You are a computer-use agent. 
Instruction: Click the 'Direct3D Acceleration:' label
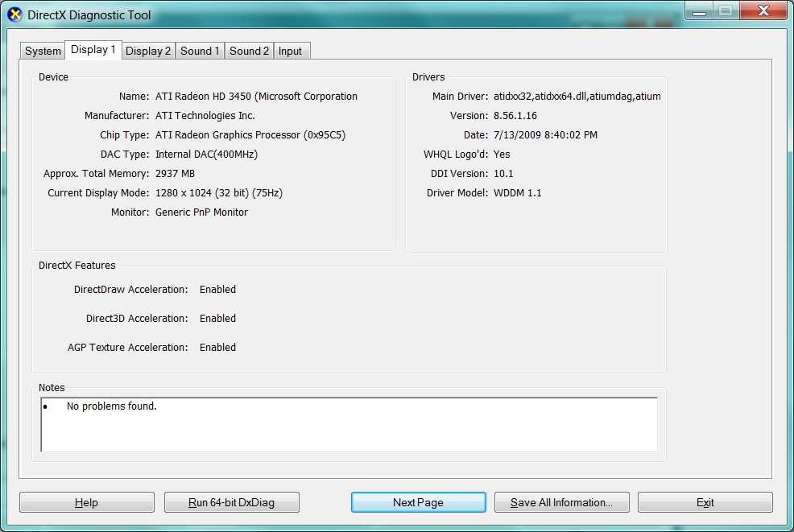137,318
